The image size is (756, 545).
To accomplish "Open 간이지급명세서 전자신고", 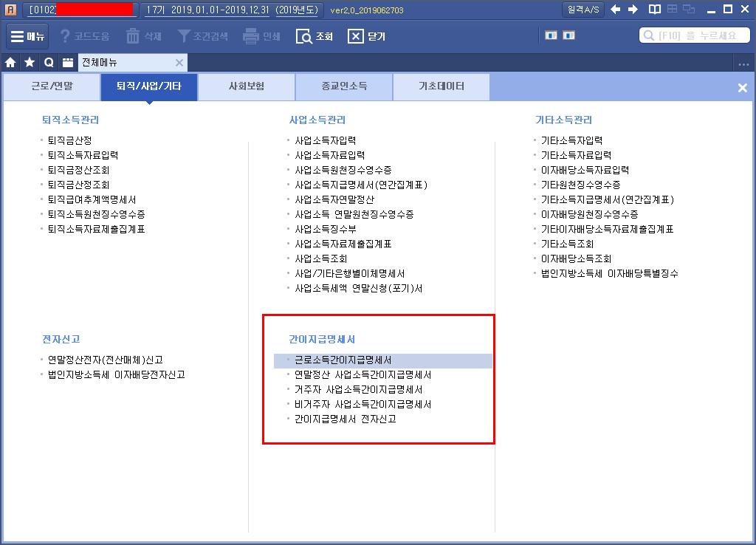I will click(x=346, y=419).
